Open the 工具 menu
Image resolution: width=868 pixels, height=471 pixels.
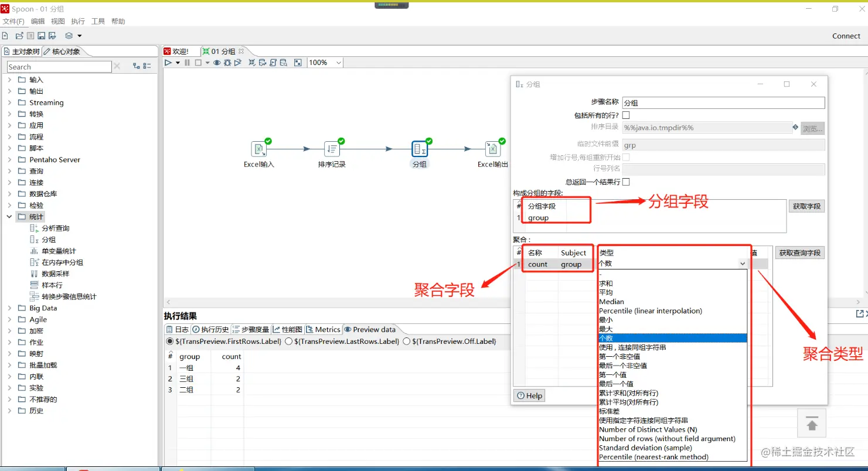[98, 21]
